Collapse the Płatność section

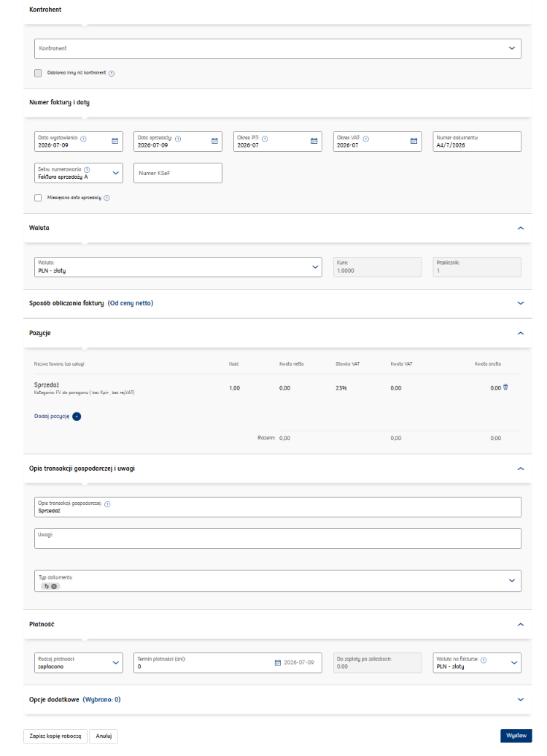click(x=521, y=625)
